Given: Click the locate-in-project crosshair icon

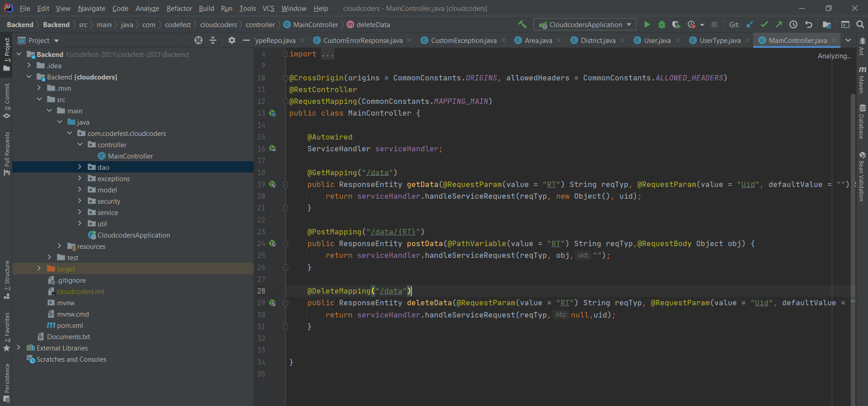Looking at the screenshot, I should click(198, 41).
